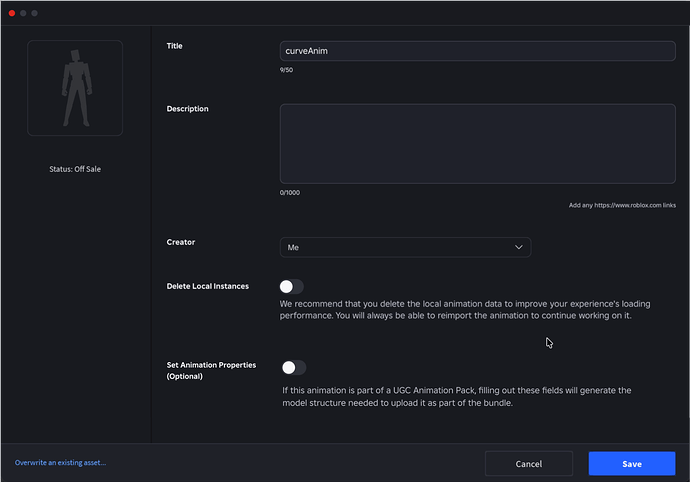
Task: Enable the Delete Local Instances toggle
Action: [x=291, y=287]
